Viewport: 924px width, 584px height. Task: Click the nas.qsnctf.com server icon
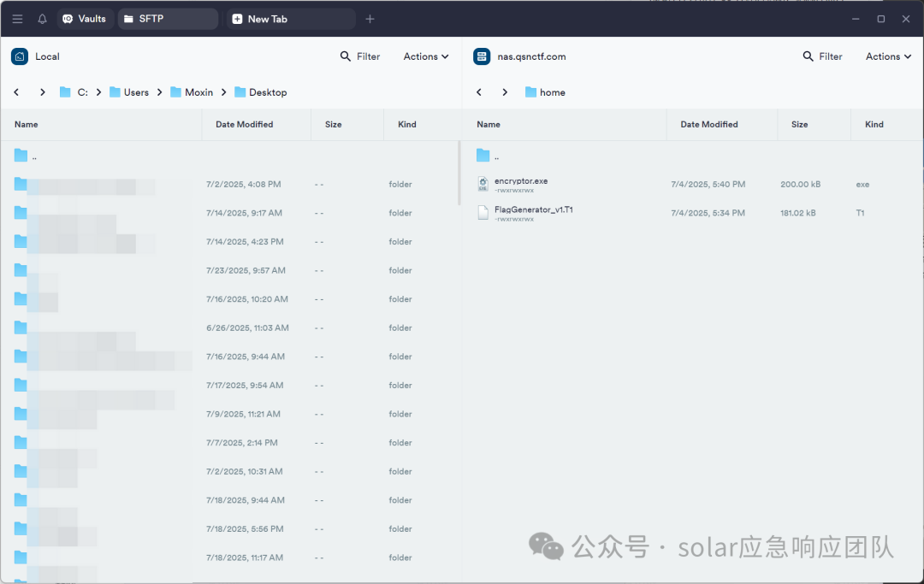(x=482, y=56)
